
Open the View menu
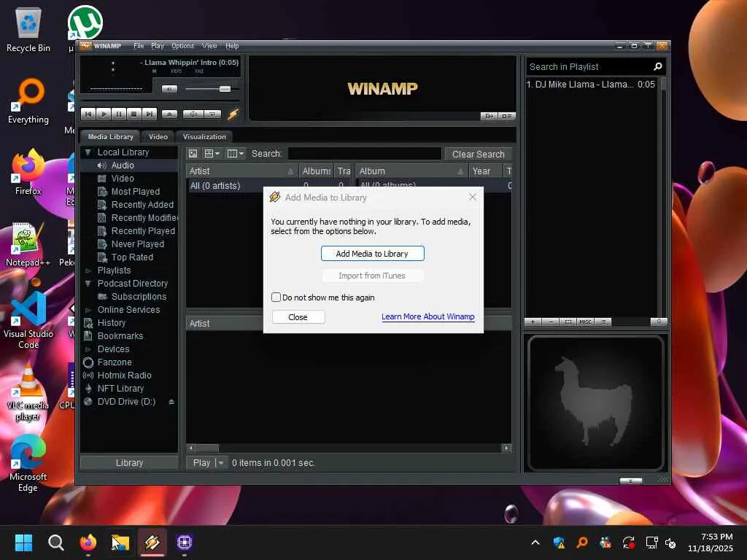209,46
